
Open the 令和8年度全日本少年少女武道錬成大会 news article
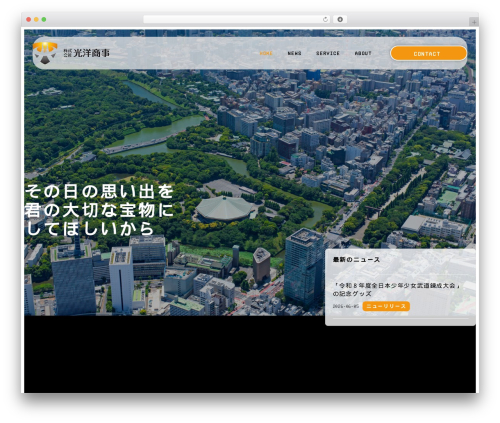(x=397, y=289)
